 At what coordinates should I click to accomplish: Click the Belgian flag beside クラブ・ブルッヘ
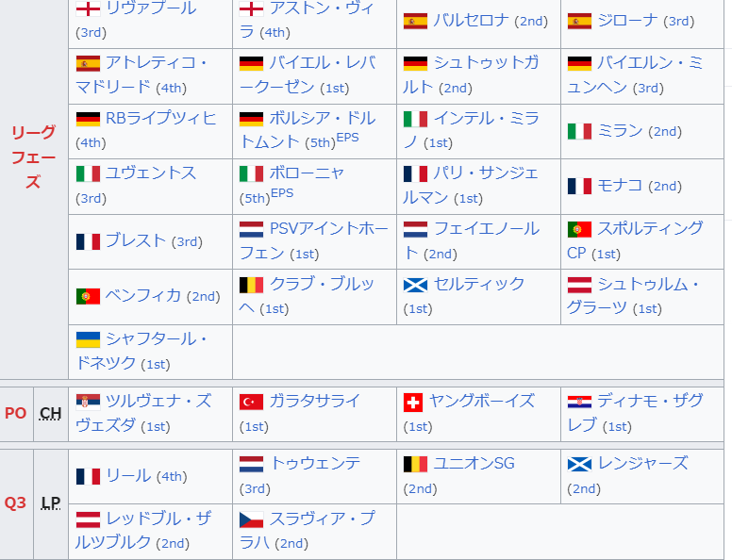click(252, 285)
